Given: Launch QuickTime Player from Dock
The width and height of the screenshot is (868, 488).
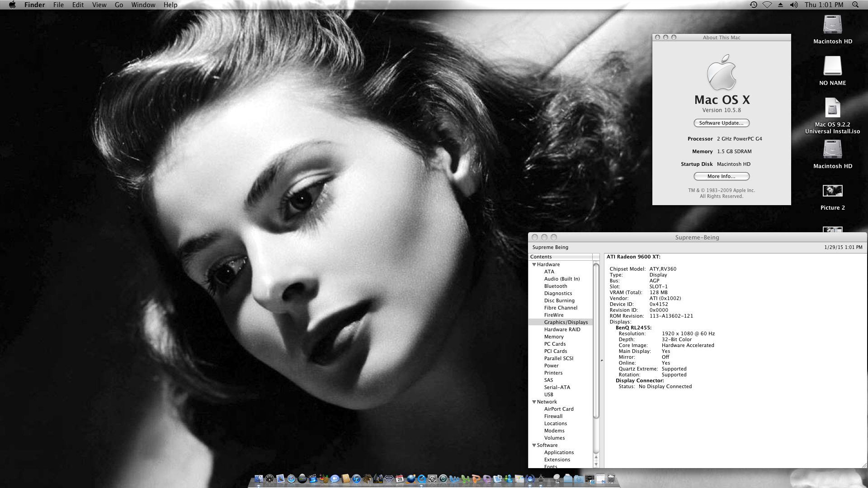Looking at the screenshot, I should point(422,479).
